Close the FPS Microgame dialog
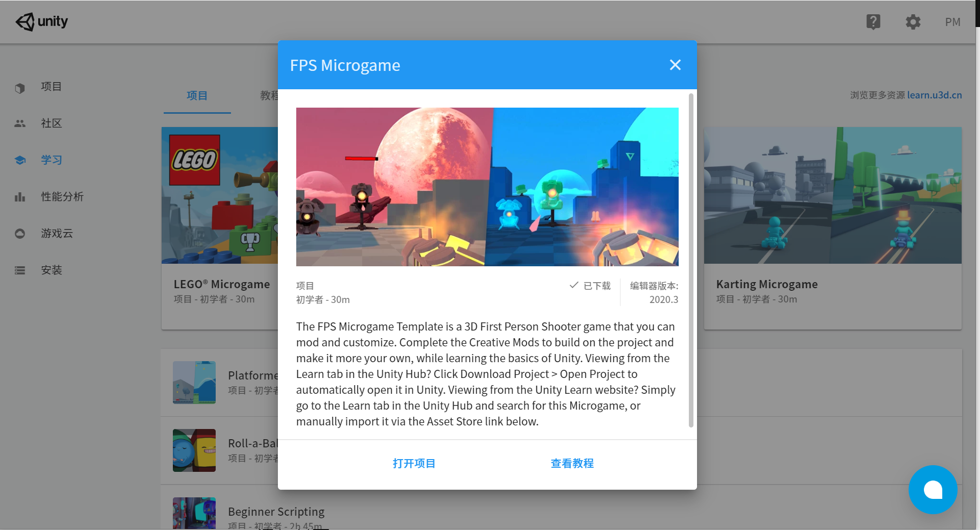Screen dimensions: 980x530 675,65
